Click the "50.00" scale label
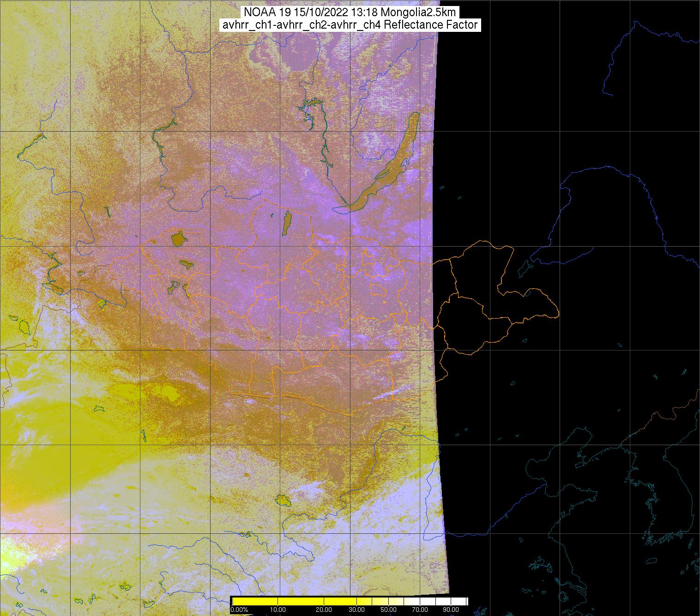700x616 pixels. [388, 610]
